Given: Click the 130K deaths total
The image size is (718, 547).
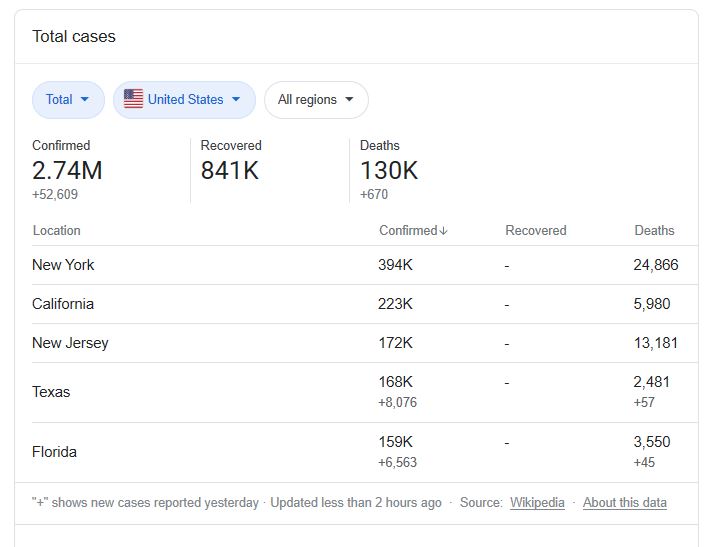Looking at the screenshot, I should [x=389, y=170].
